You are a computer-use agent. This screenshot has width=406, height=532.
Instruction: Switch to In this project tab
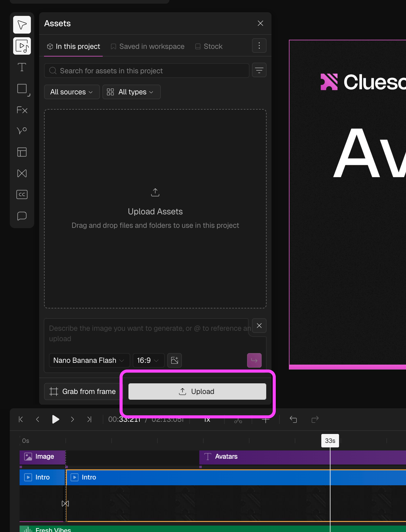pyautogui.click(x=73, y=46)
